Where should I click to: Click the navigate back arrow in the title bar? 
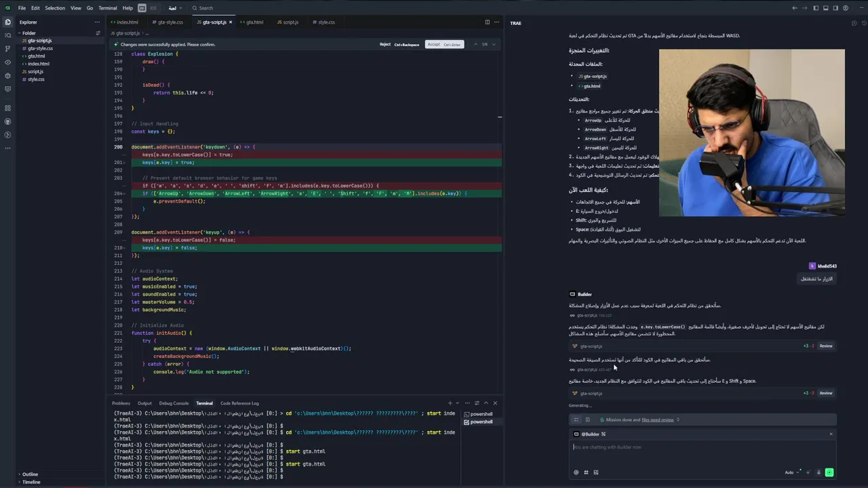[795, 8]
